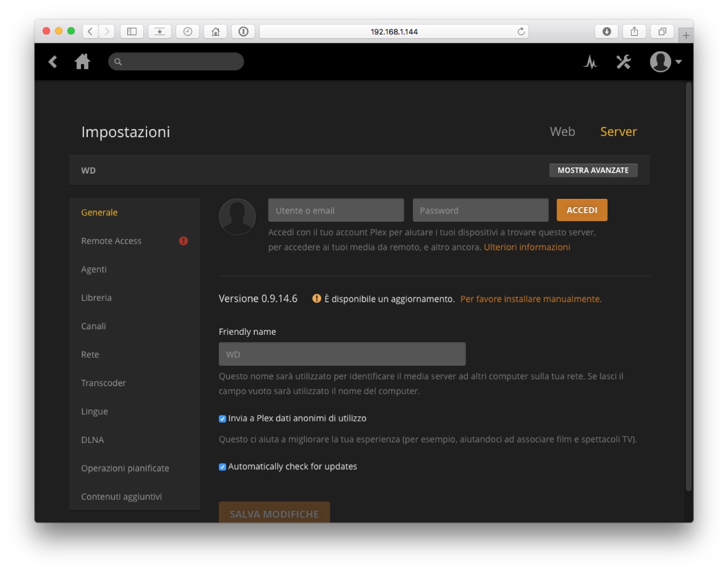728x572 pixels.
Task: Open Safari downloads icon
Action: [x=606, y=32]
